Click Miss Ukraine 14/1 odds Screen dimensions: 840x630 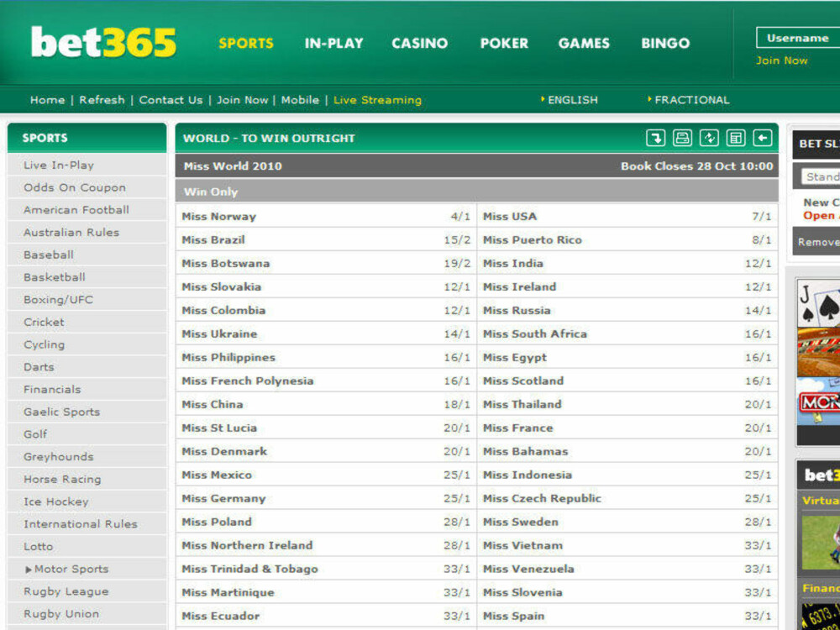457,333
